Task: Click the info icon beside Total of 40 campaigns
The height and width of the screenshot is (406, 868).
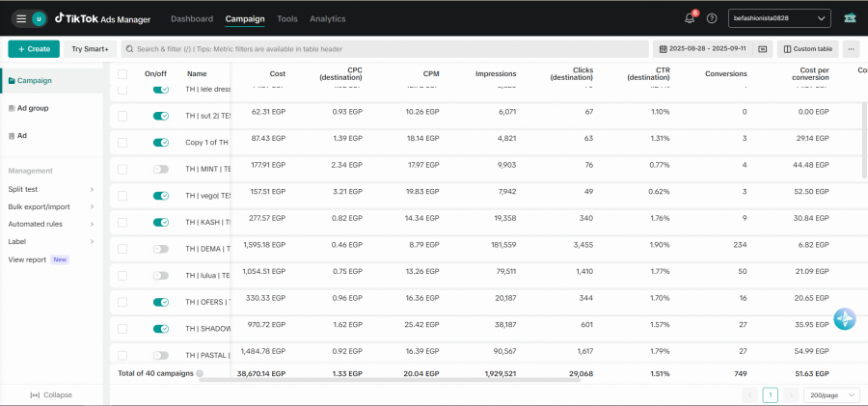Action: click(200, 374)
